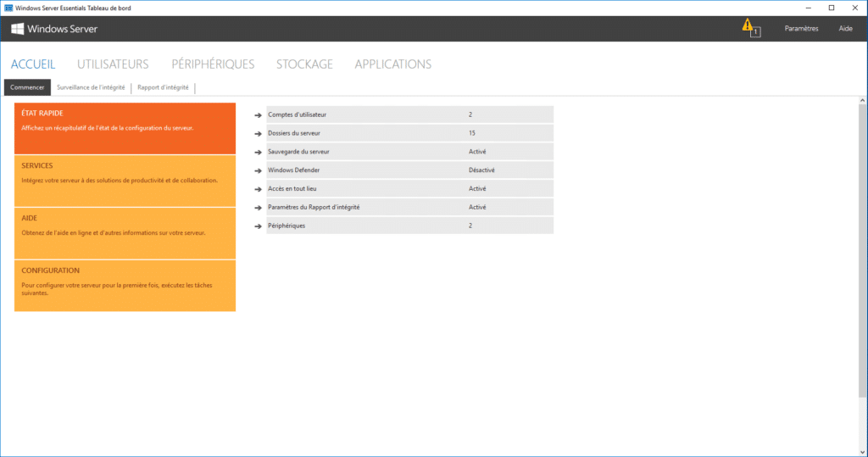Click scrollbar down arrow
The image size is (868, 457).
pos(862,453)
